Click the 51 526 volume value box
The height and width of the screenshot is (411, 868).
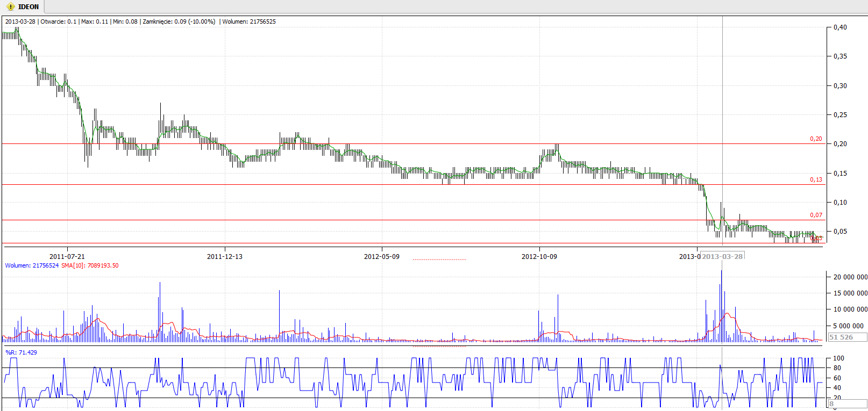[x=848, y=337]
